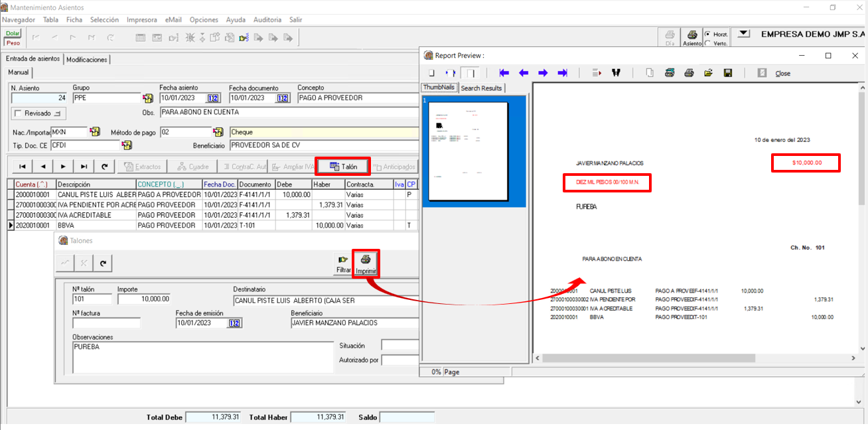The width and height of the screenshot is (868, 430).
Task: Save the report with the floppy disk icon
Action: click(x=728, y=73)
